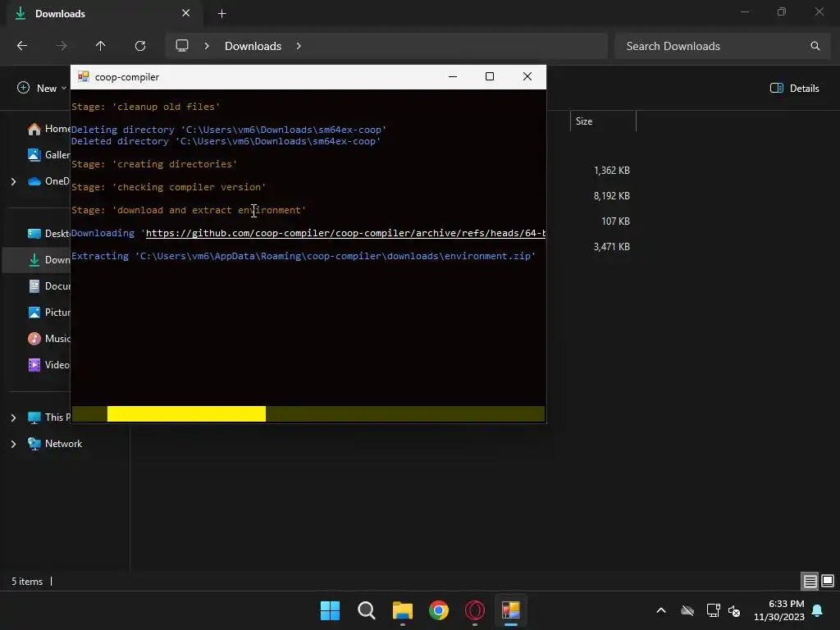Open the Windows Start menu
The height and width of the screenshot is (630, 840).
click(x=330, y=610)
